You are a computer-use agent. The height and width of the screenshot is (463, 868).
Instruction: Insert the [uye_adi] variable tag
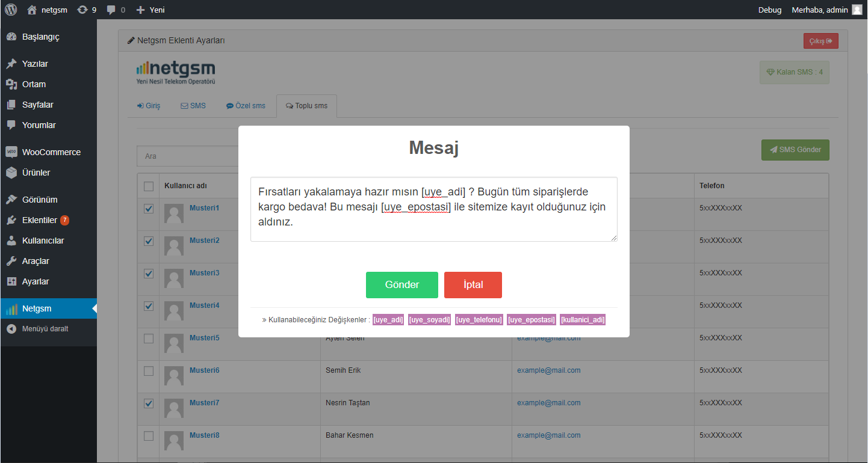[x=388, y=320]
